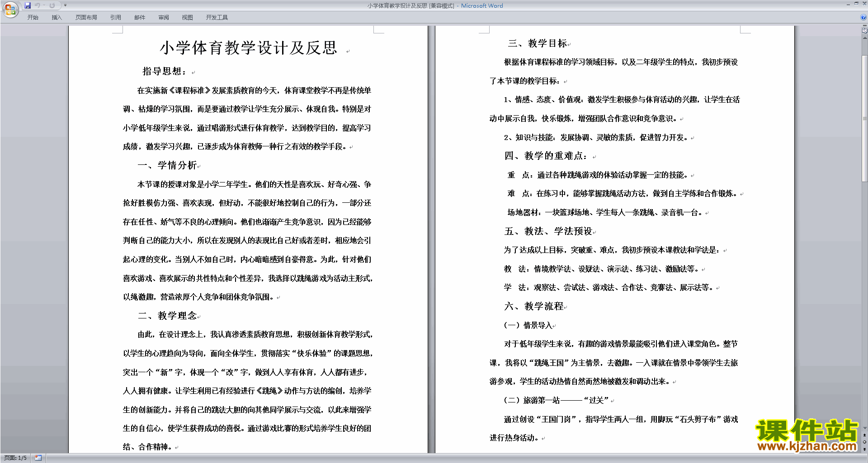This screenshot has height=463, width=868.
Task: Switch to the 引用 tab
Action: 116,17
